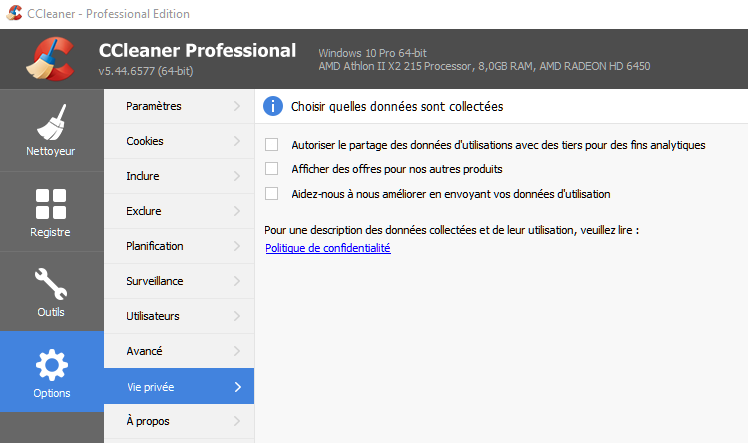Open the Outils wrench icon
The width and height of the screenshot is (748, 443).
coord(51,284)
